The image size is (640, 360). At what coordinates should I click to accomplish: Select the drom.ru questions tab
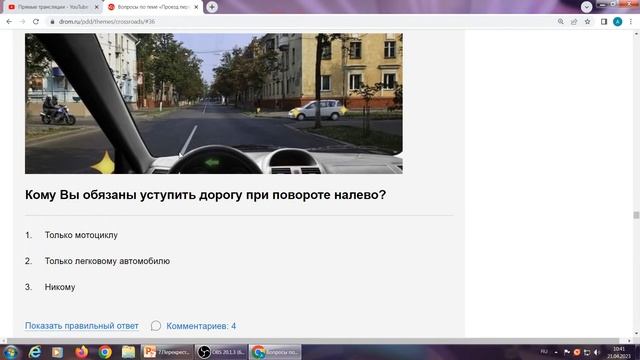tap(153, 7)
